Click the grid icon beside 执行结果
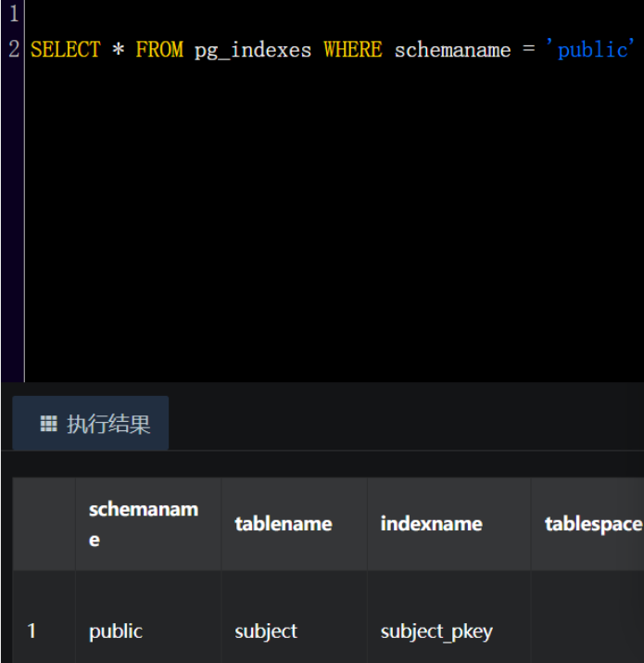 48,423
